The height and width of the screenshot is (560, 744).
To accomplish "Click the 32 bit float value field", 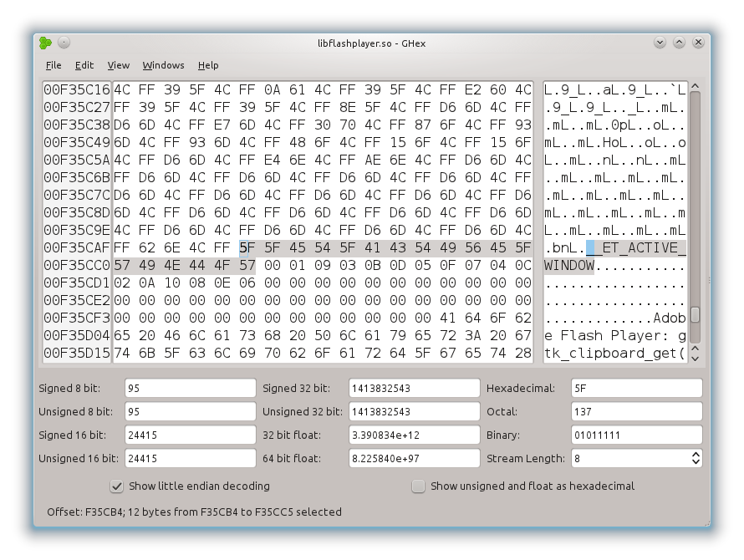I will [415, 435].
